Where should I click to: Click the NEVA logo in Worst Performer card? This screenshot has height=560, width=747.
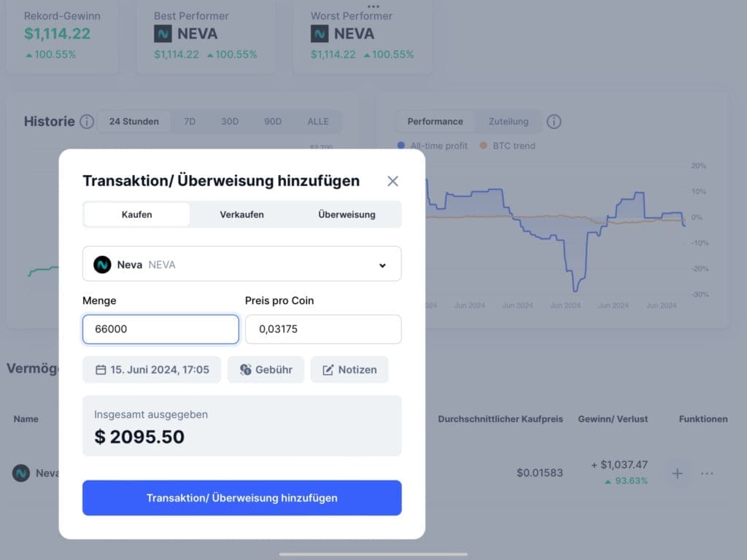coord(319,34)
